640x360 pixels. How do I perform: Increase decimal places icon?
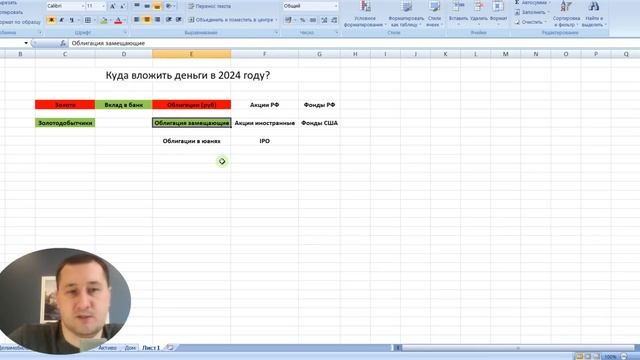[324, 20]
